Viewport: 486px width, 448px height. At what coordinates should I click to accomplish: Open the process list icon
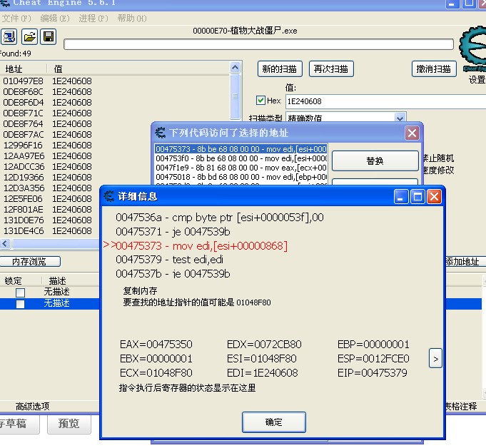click(x=9, y=37)
